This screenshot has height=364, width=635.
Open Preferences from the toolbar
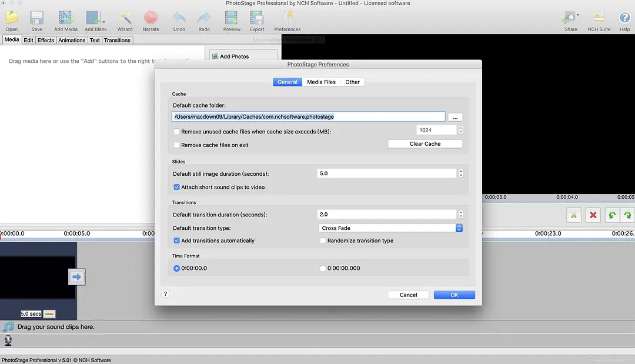coord(287,21)
